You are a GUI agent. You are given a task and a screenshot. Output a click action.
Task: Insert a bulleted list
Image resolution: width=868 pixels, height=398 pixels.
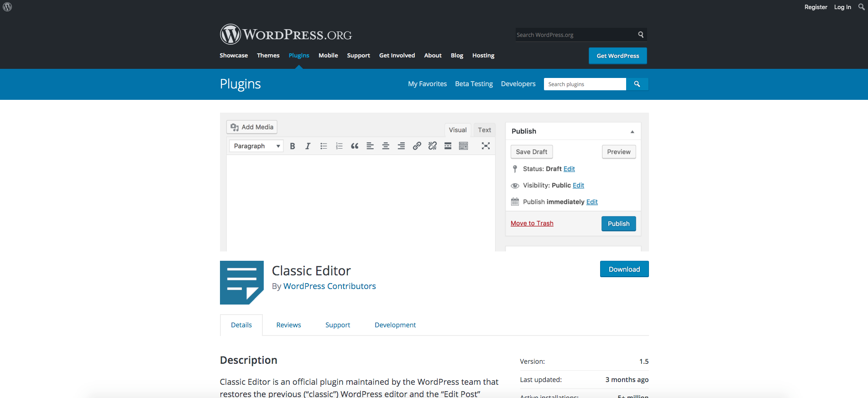click(324, 146)
